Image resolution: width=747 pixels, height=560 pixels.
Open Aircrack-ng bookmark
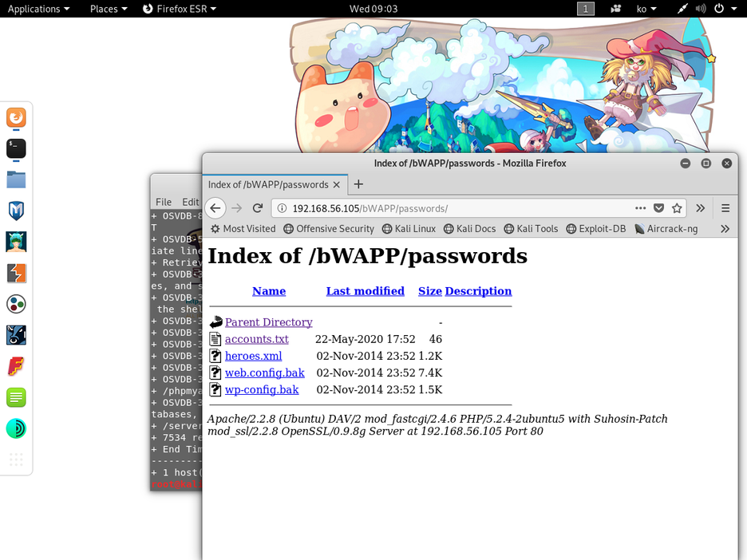[x=666, y=229]
